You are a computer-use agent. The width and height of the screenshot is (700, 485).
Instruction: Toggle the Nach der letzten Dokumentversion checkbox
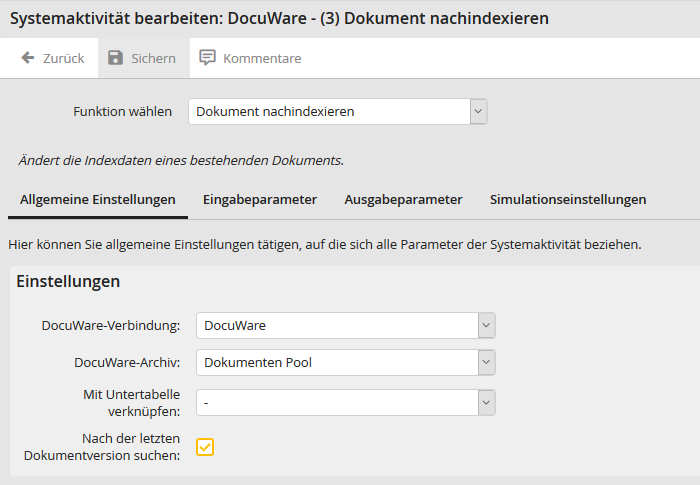205,447
